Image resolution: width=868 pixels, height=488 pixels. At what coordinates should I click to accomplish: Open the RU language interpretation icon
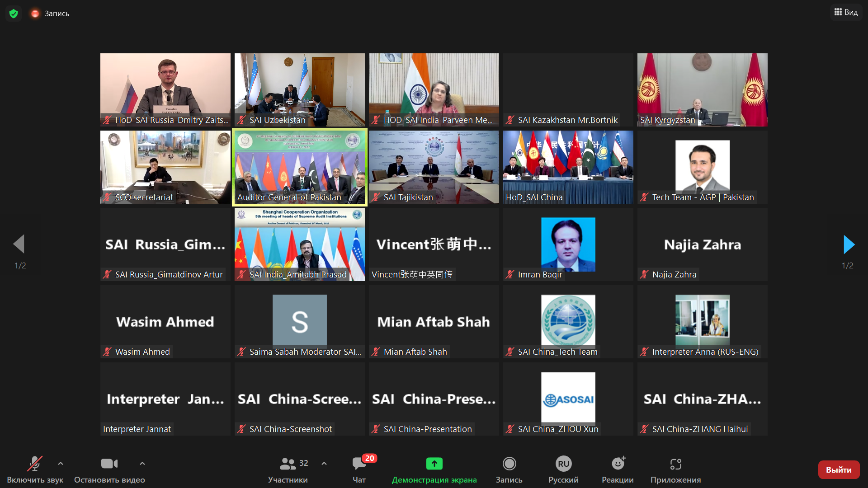(563, 464)
